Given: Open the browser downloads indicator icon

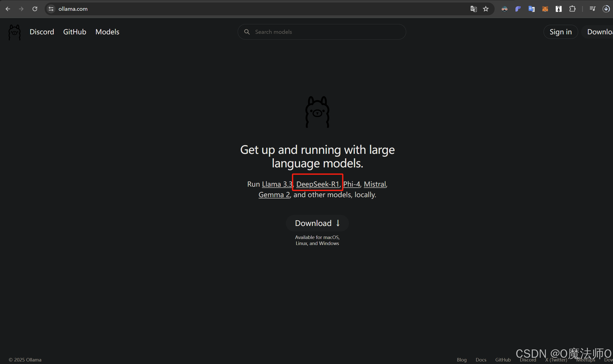Looking at the screenshot, I should (606, 9).
